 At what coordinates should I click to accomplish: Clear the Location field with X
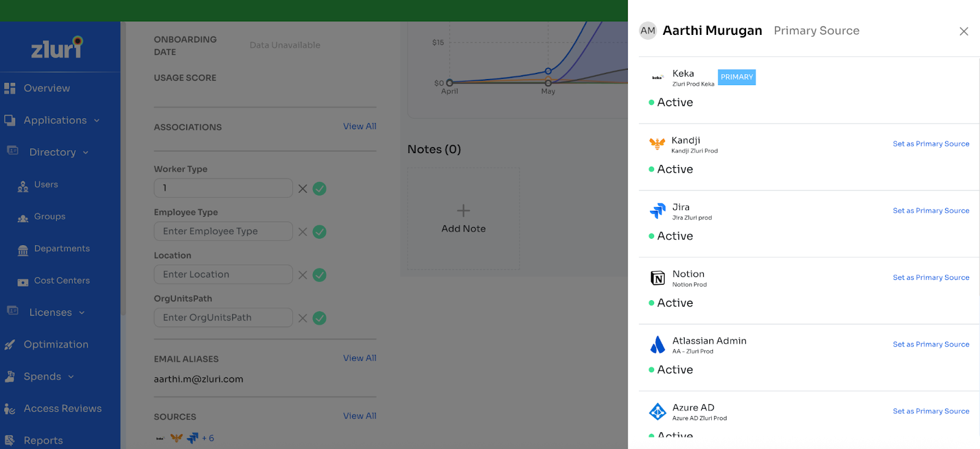pyautogui.click(x=303, y=275)
